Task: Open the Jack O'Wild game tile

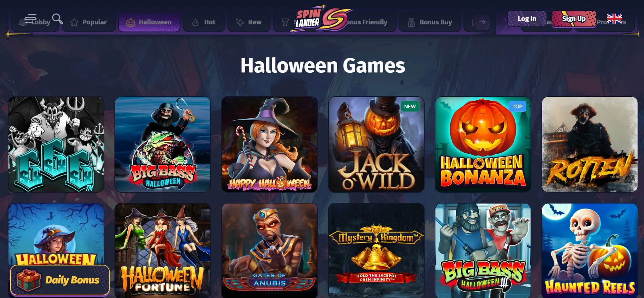Action: pos(376,145)
